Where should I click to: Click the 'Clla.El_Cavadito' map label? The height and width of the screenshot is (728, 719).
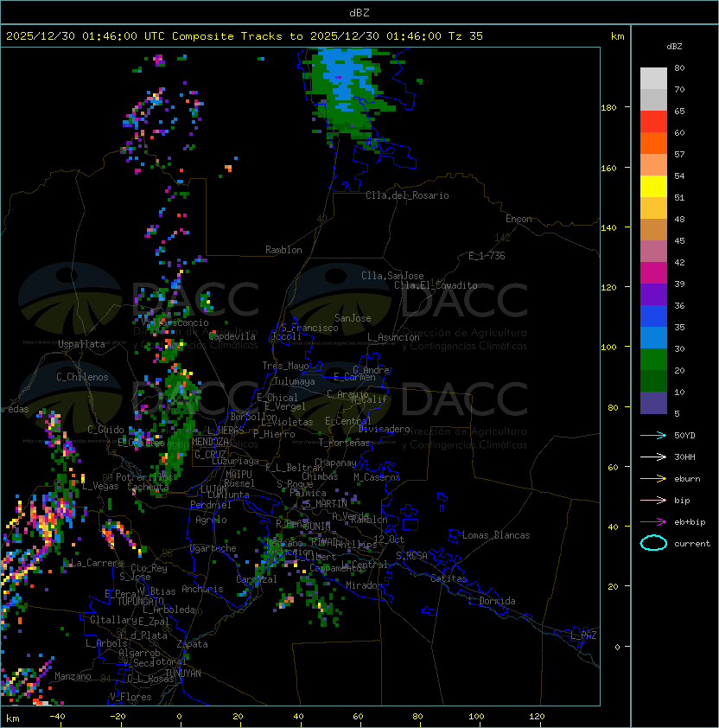point(436,285)
